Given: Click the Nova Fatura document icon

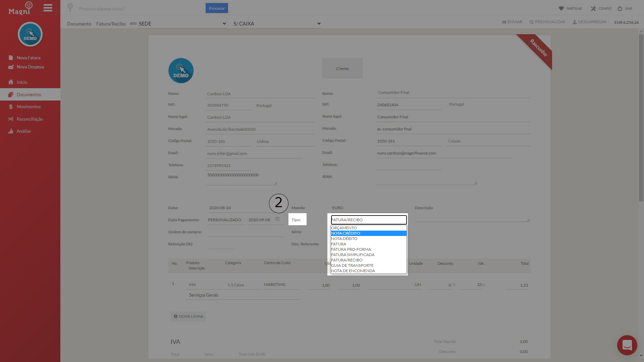Looking at the screenshot, I should (x=11, y=58).
